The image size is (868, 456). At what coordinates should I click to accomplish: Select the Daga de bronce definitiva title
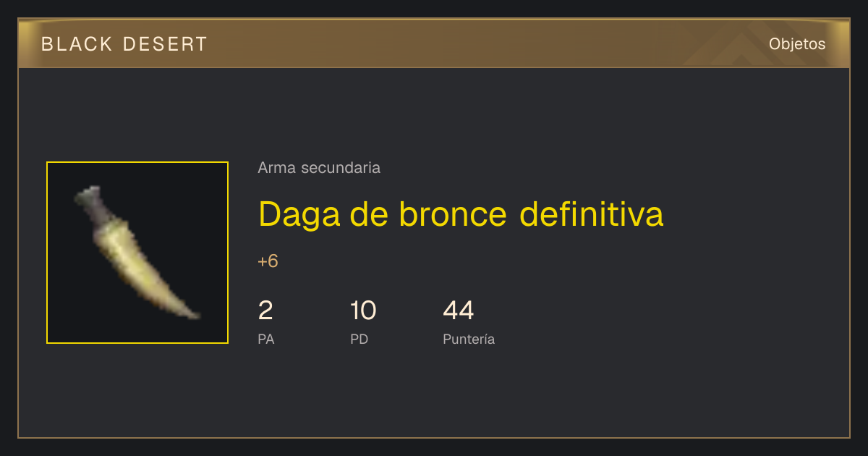461,214
